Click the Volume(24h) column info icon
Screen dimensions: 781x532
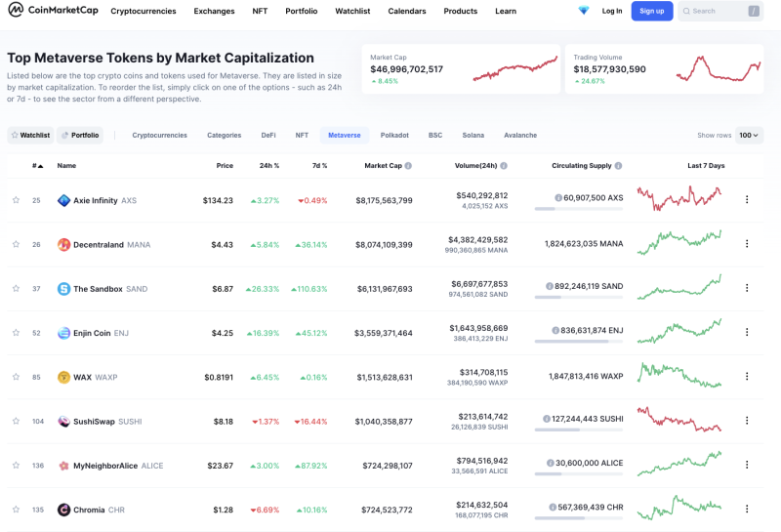pyautogui.click(x=504, y=165)
